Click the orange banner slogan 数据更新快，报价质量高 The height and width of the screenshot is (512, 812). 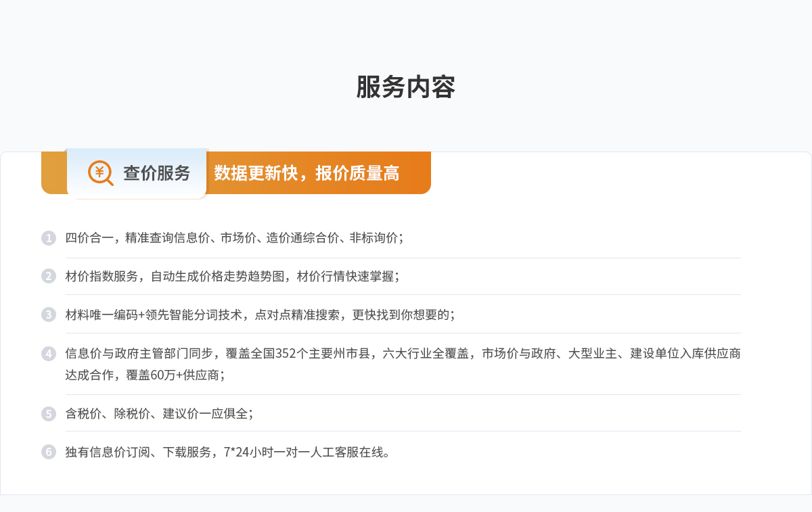[x=307, y=173]
